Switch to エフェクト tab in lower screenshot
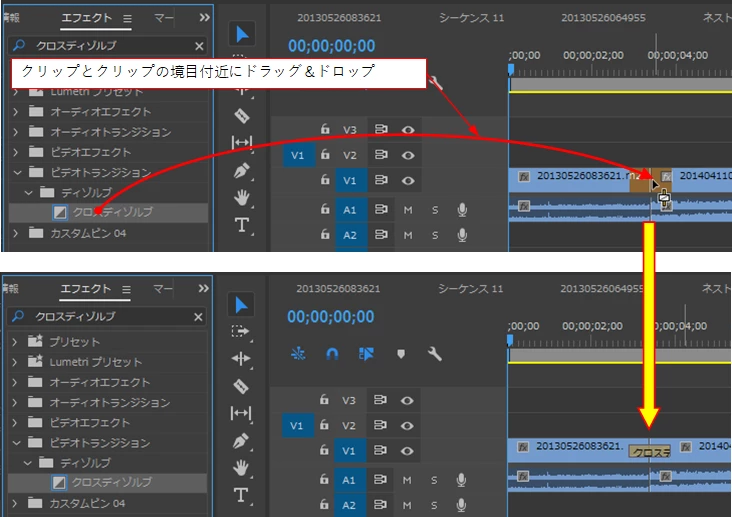This screenshot has height=517, width=732. coord(85,289)
